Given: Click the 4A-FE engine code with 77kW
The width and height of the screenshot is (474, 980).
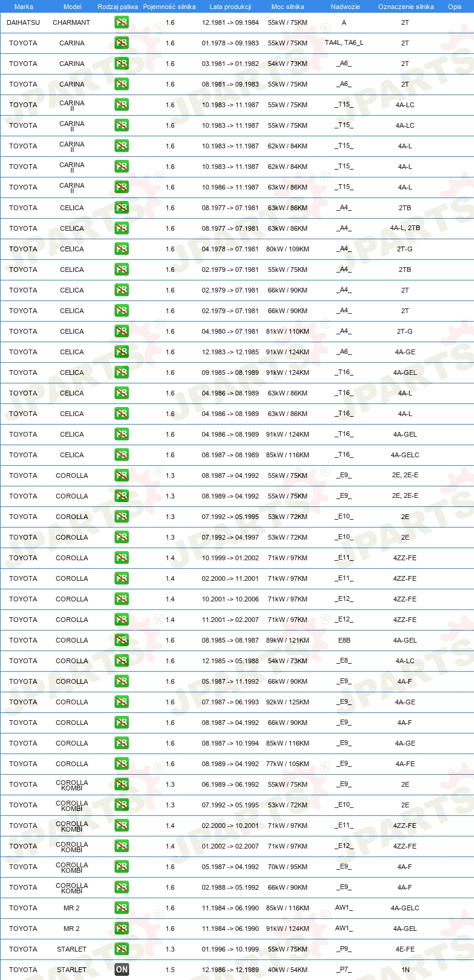Looking at the screenshot, I should (405, 764).
